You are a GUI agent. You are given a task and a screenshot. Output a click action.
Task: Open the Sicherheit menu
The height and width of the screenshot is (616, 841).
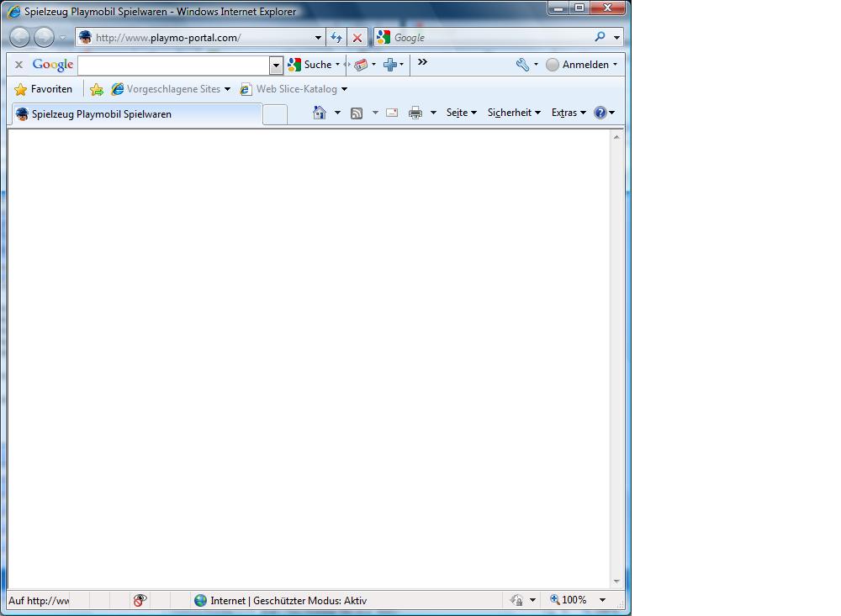click(x=513, y=113)
